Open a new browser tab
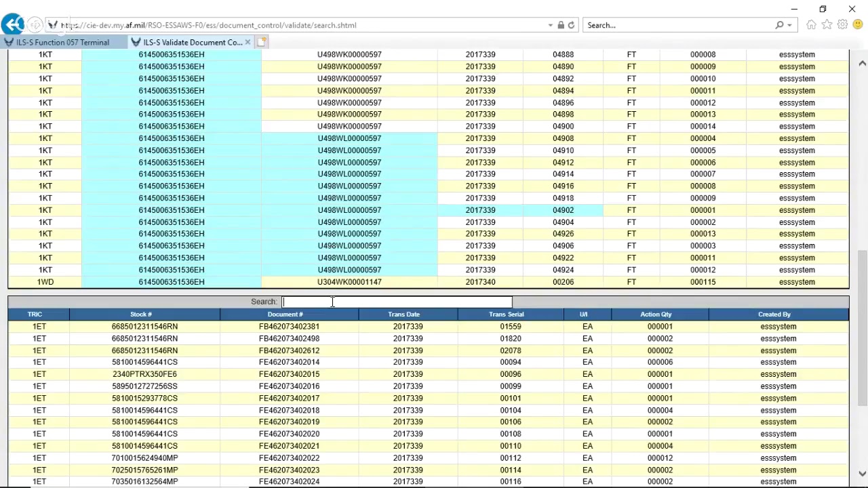This screenshot has width=868, height=488. [x=262, y=42]
